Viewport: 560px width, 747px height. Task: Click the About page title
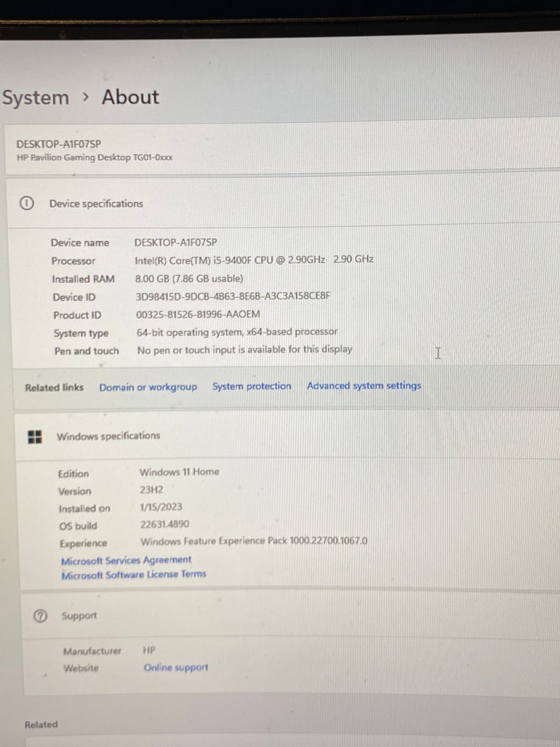tap(130, 97)
